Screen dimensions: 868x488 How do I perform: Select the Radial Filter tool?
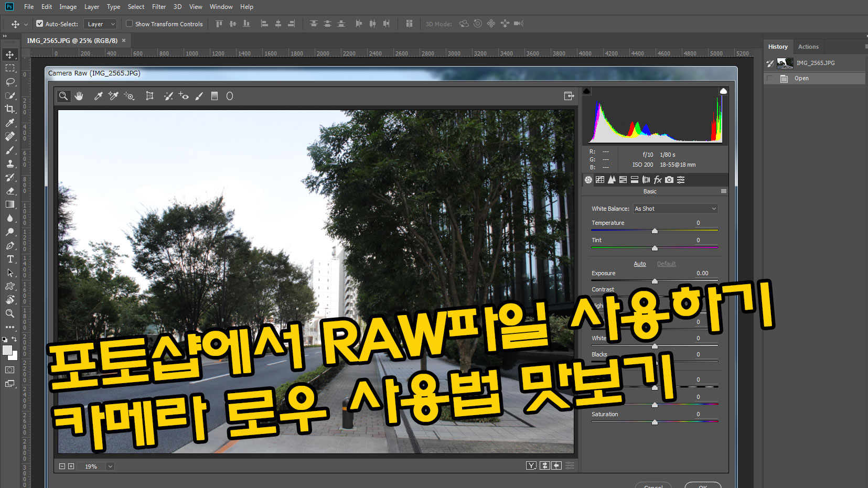pyautogui.click(x=230, y=96)
